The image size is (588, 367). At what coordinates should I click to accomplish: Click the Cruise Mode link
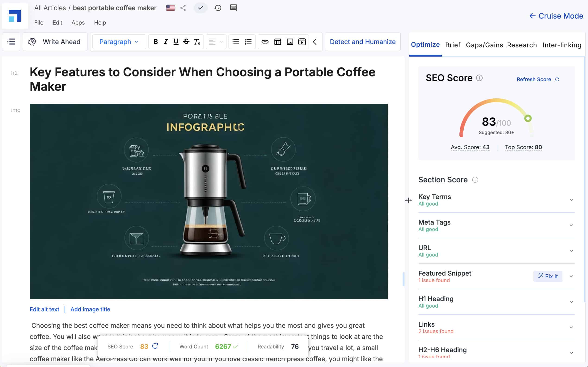pyautogui.click(x=556, y=16)
